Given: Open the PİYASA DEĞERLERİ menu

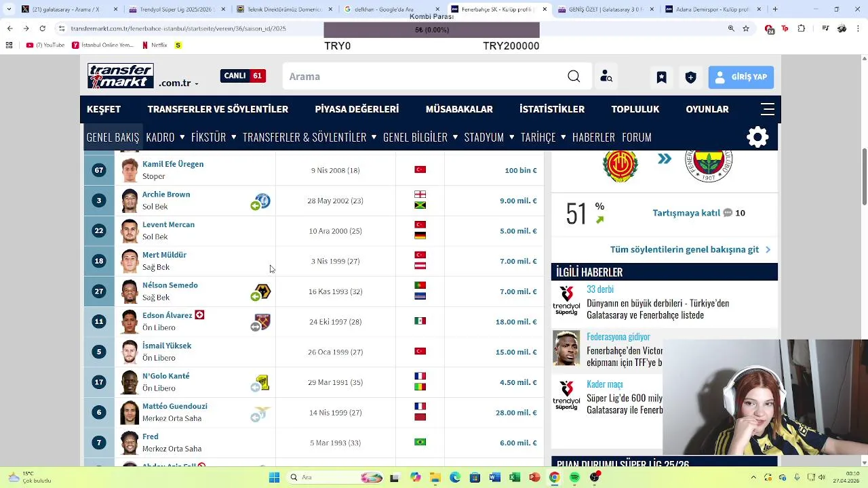Looking at the screenshot, I should pyautogui.click(x=357, y=109).
